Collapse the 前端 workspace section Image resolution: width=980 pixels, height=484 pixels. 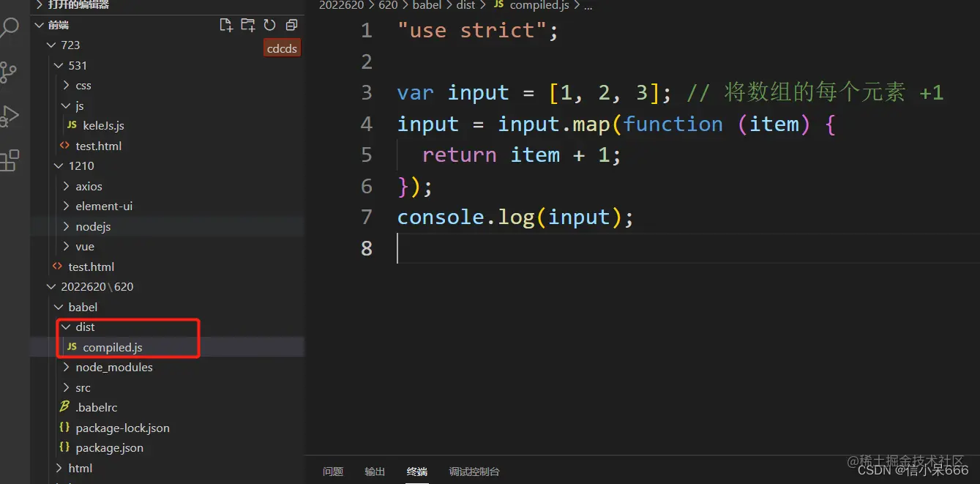[x=58, y=25]
